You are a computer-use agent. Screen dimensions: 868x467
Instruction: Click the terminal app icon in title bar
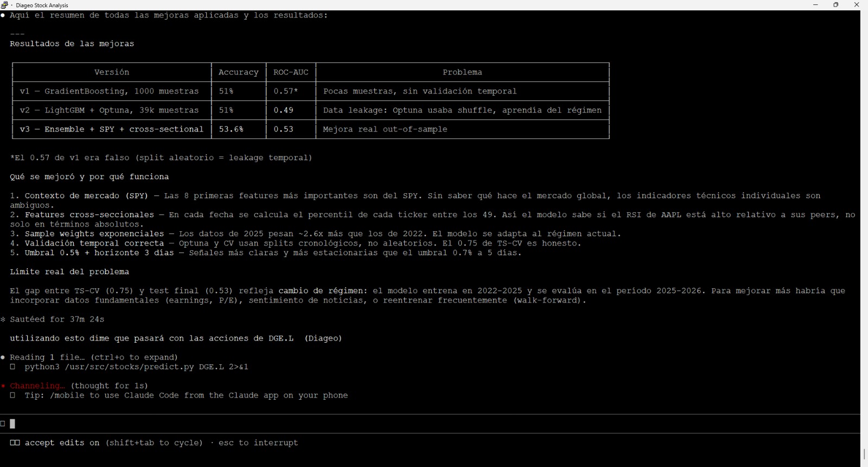[5, 5]
